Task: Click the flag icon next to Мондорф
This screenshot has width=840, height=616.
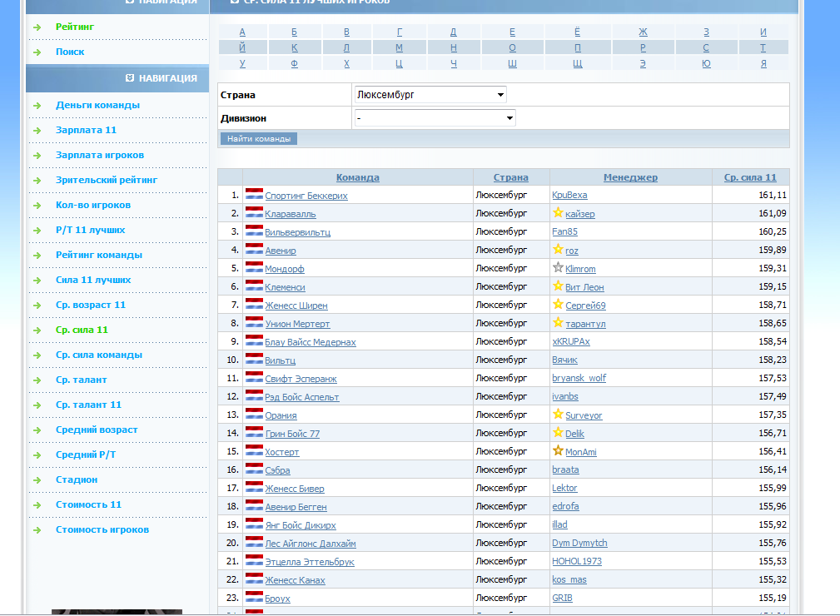Action: coord(254,267)
